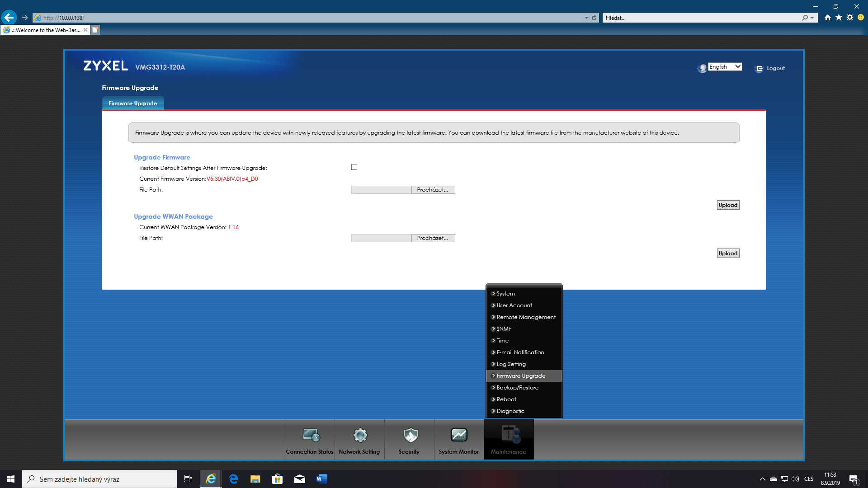
Task: Open the English language dropdown
Action: tap(725, 67)
